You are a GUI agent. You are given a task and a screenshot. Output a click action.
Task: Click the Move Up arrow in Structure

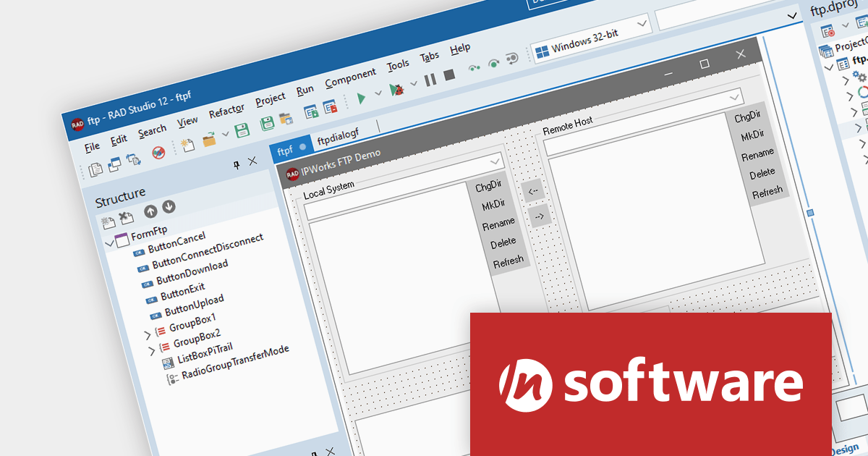[x=150, y=211]
